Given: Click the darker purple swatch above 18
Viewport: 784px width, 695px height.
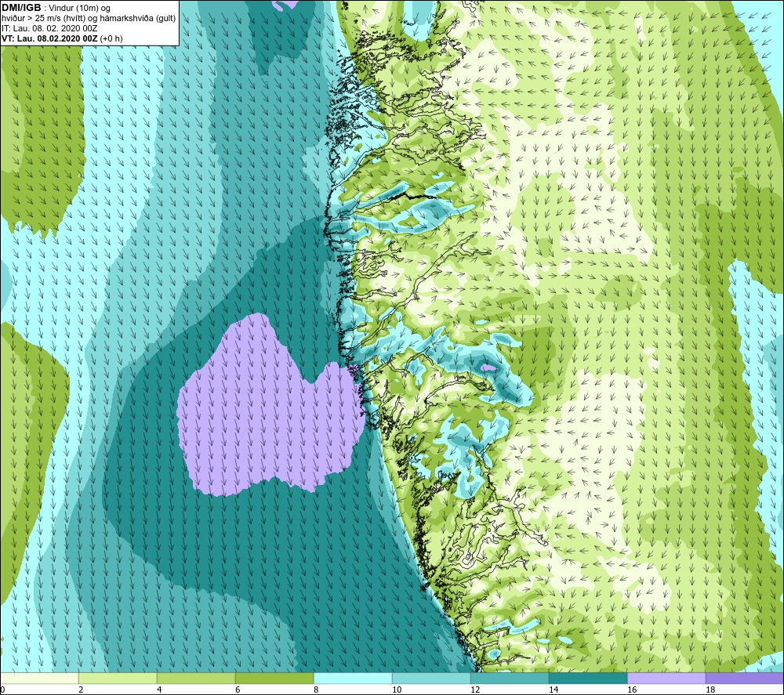Looking at the screenshot, I should 745,678.
